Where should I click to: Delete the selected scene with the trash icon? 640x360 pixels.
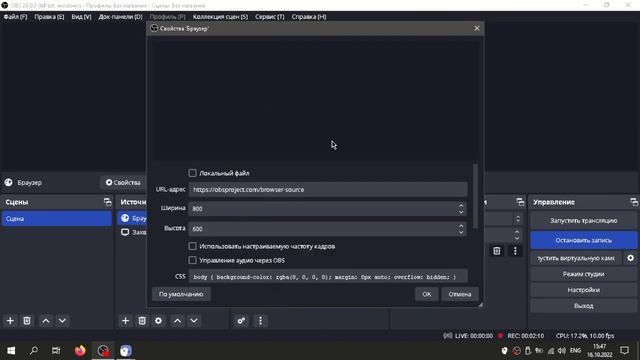[27, 321]
